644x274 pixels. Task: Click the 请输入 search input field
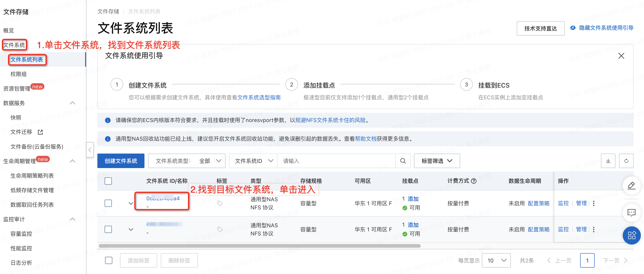336,161
